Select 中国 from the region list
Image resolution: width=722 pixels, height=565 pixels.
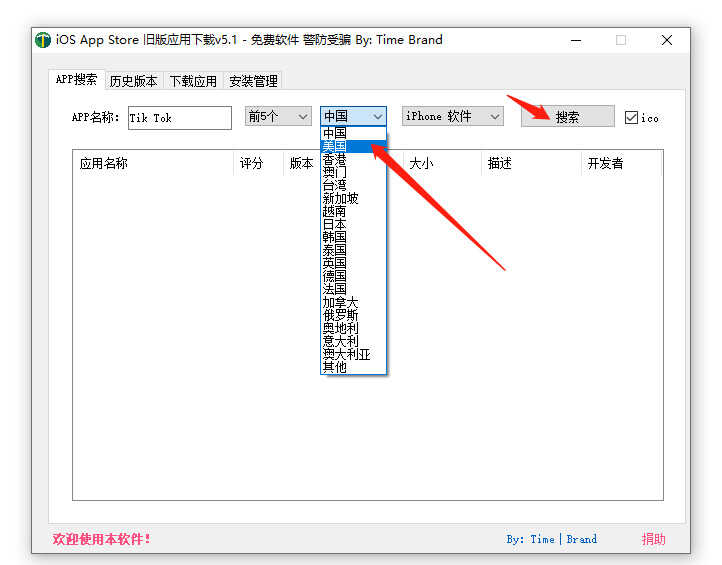point(353,133)
